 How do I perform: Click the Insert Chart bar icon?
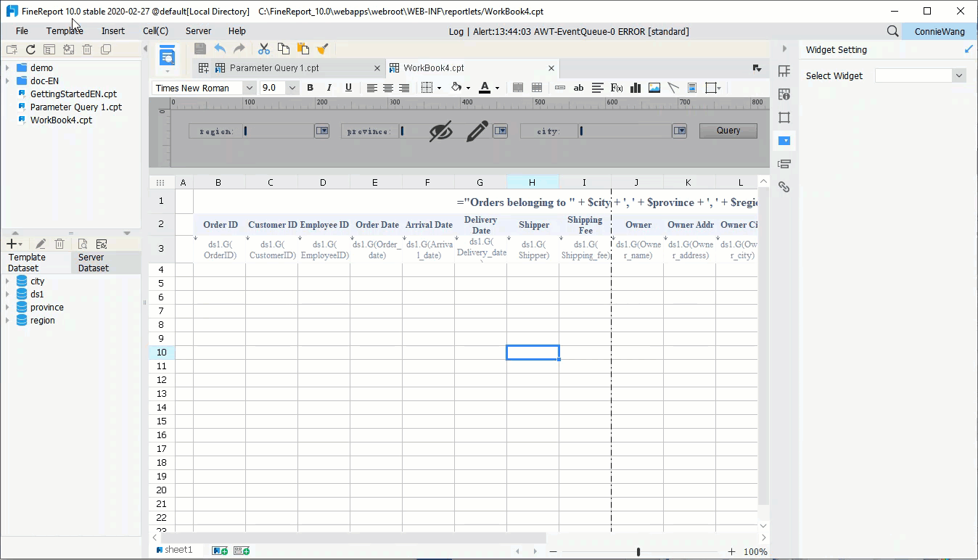[x=636, y=88]
